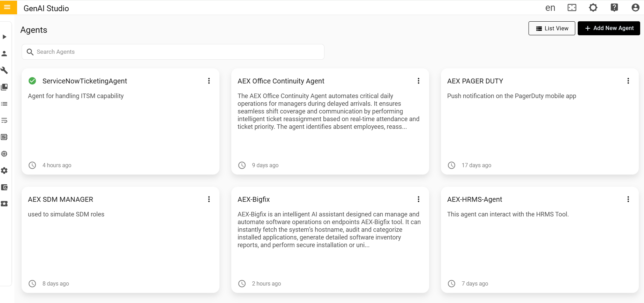
Task: Open the user account profile menu
Action: [x=635, y=8]
